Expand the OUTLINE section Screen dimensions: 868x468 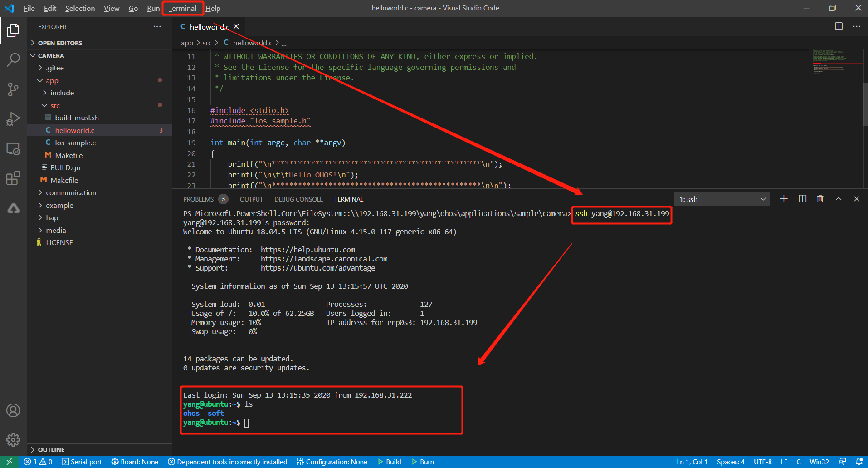[51, 449]
